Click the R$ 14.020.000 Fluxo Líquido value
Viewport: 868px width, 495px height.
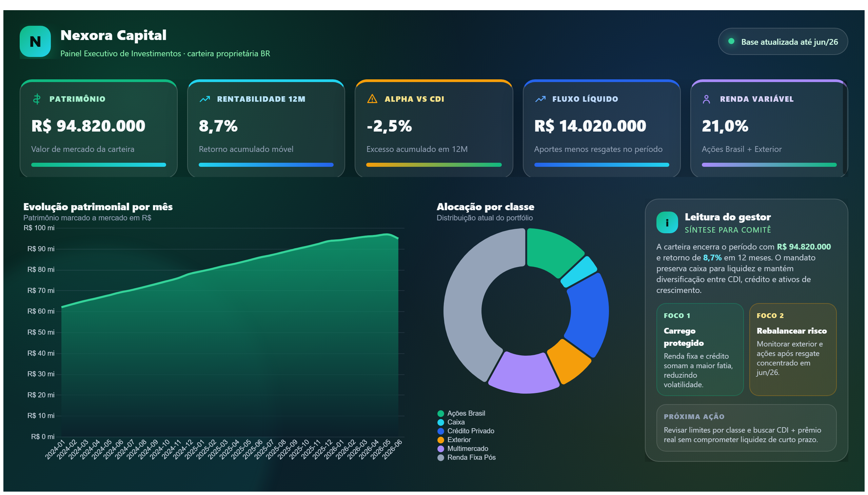point(590,126)
